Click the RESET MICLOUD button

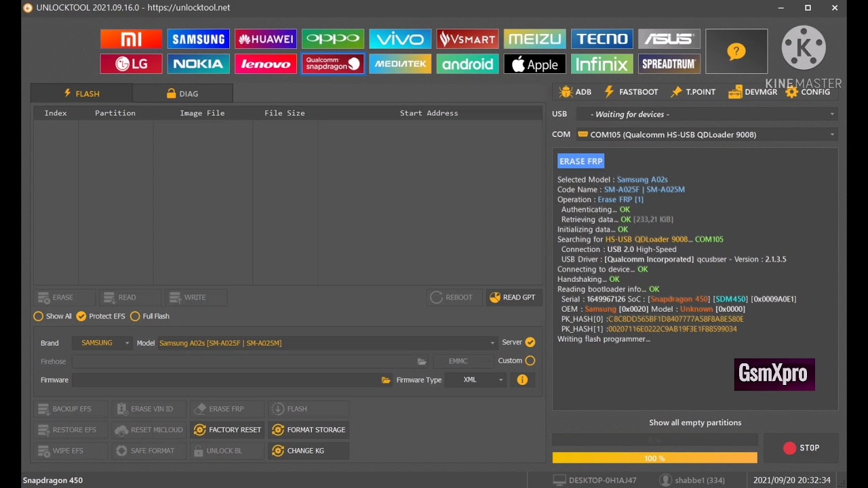point(149,430)
